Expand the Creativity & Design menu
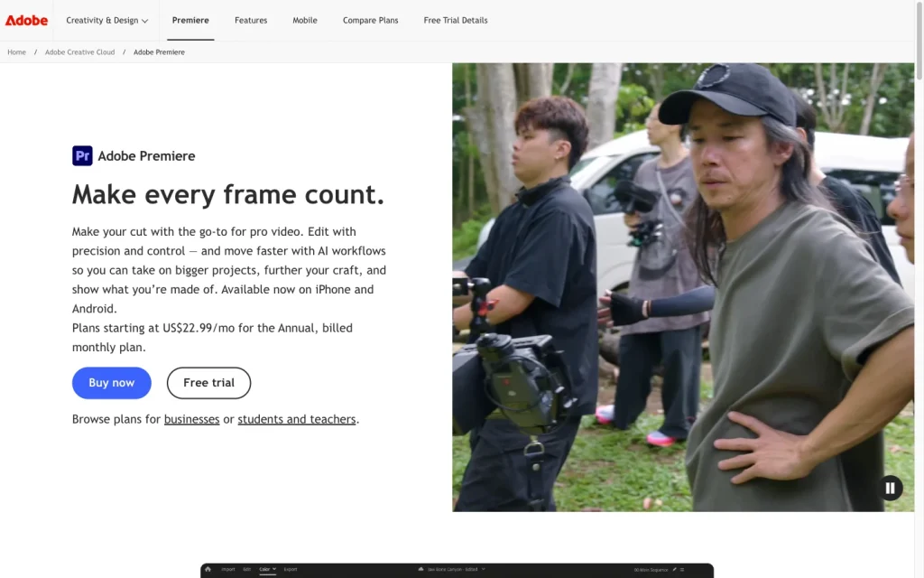Viewport: 924px width, 578px height. (106, 20)
